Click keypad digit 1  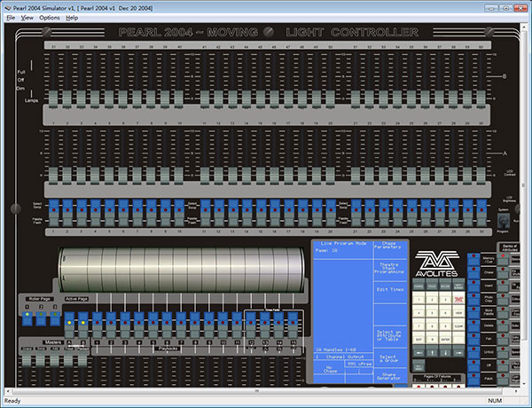pos(419,300)
